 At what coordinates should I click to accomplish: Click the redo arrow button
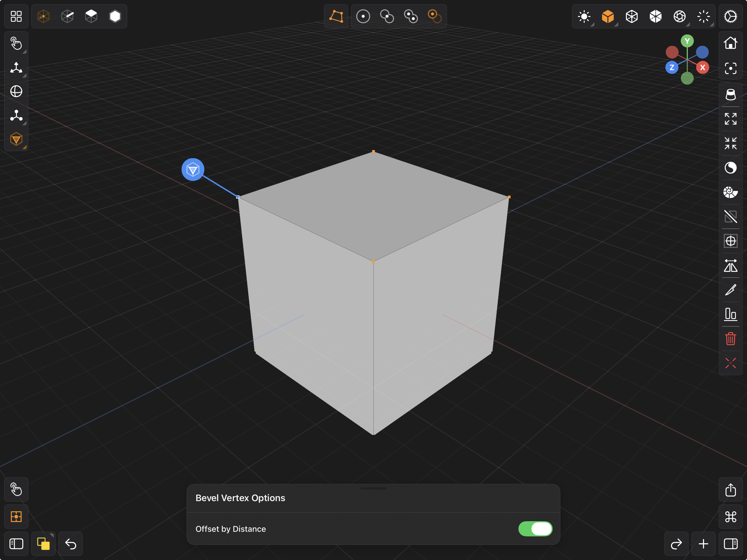tap(676, 544)
